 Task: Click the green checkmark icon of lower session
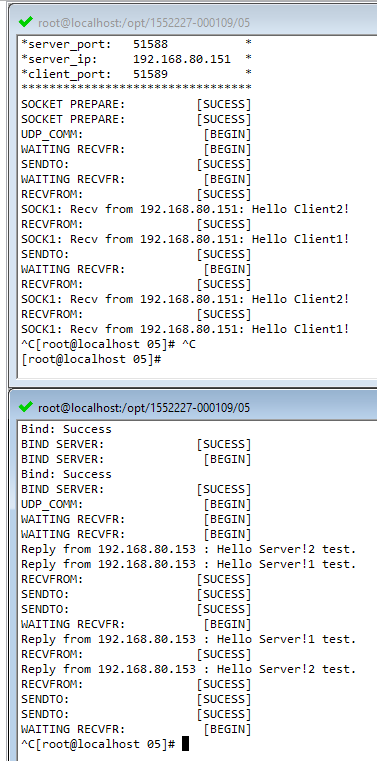pos(26,407)
